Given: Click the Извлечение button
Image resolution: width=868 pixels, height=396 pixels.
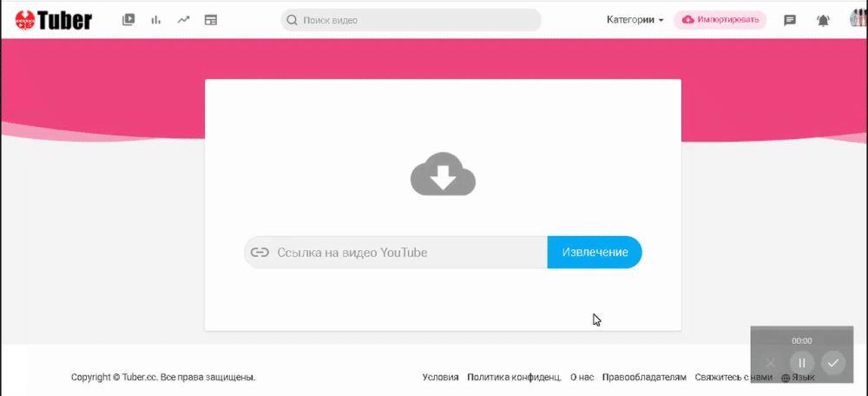Looking at the screenshot, I should point(595,253).
